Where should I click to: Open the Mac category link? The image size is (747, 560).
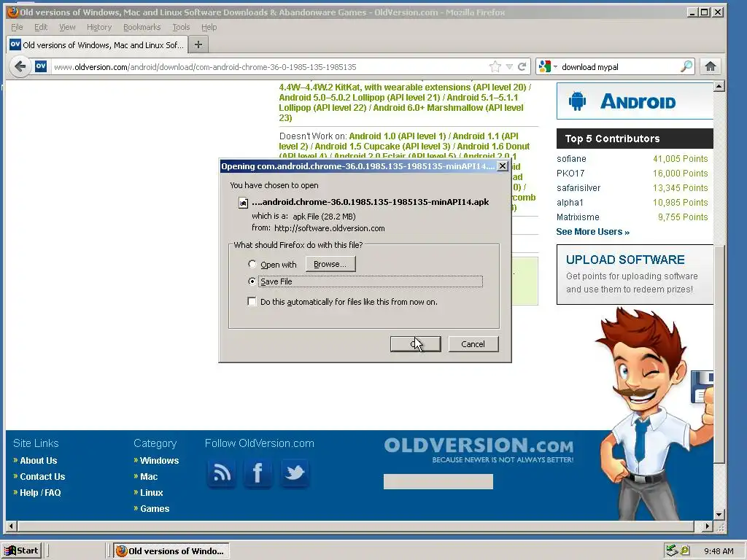[149, 477]
